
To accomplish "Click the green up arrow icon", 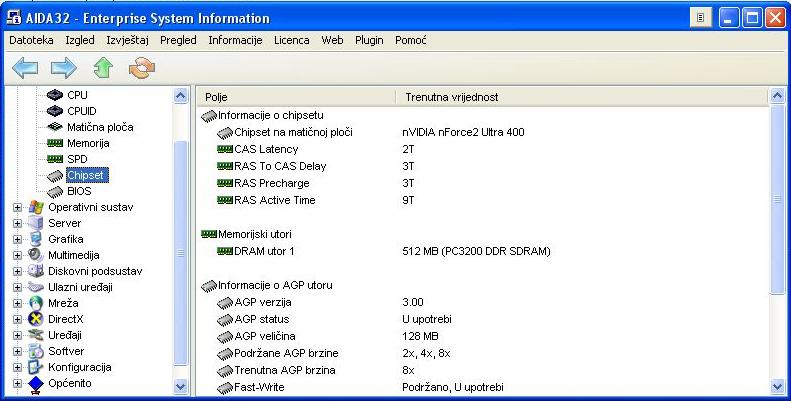I will pyautogui.click(x=103, y=67).
